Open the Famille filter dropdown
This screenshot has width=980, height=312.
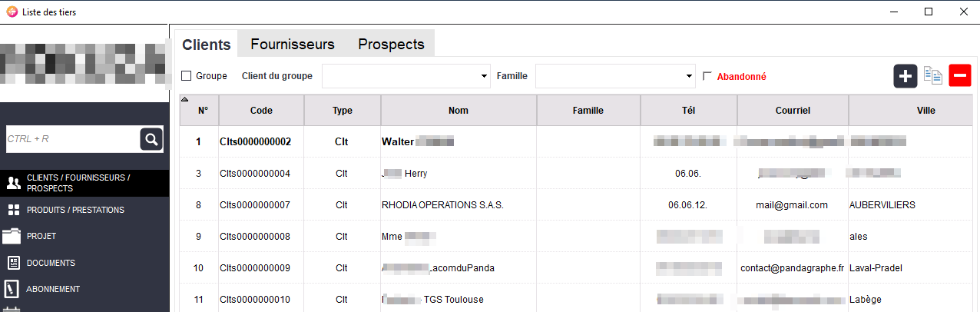(690, 76)
